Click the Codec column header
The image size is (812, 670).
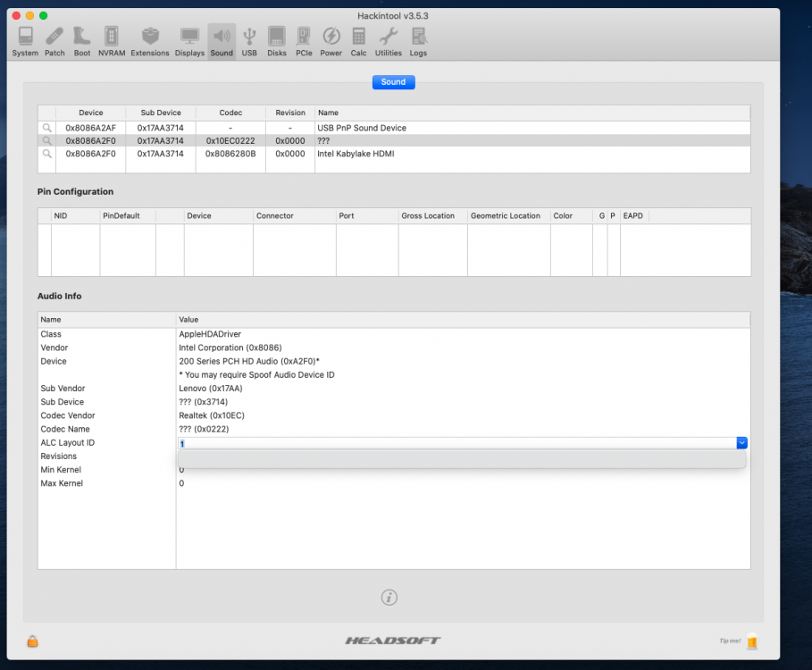coord(230,113)
